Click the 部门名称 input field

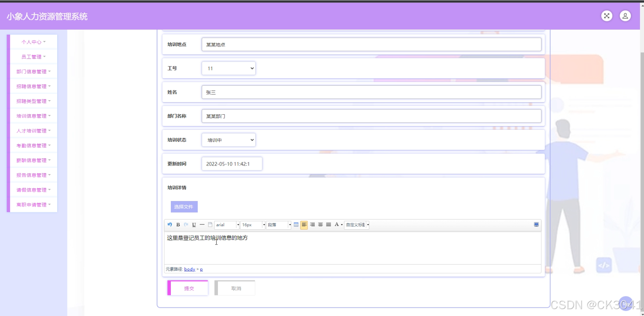pyautogui.click(x=371, y=116)
